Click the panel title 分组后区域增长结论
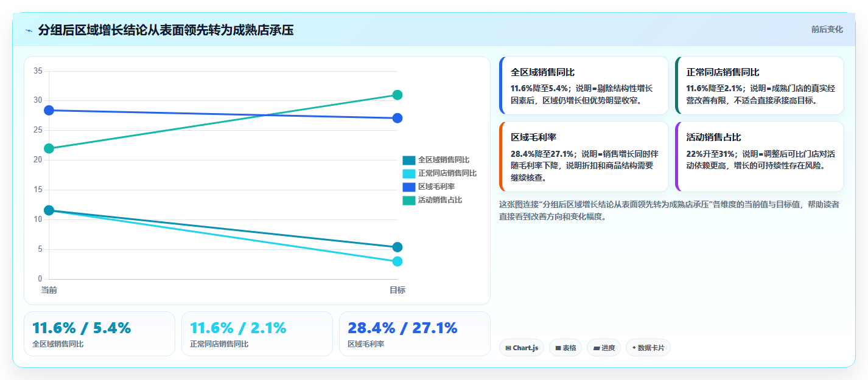This screenshot has height=380, width=868. tap(166, 30)
